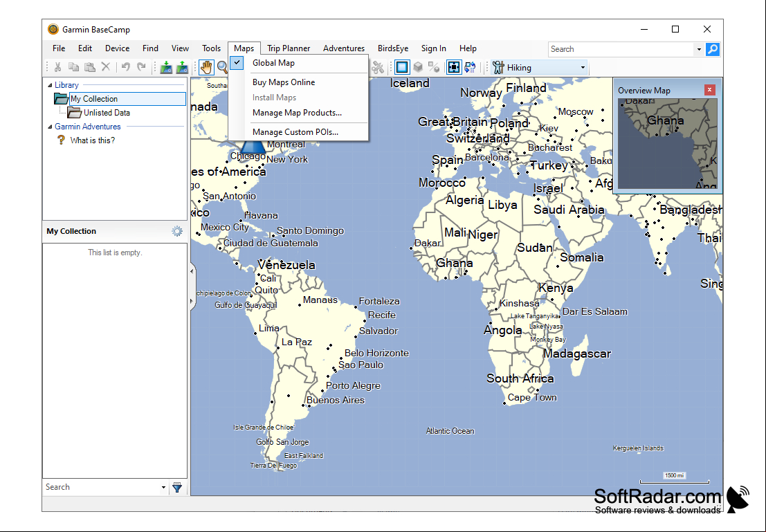Open the View menu
Image resolution: width=766 pixels, height=532 pixels.
point(181,48)
